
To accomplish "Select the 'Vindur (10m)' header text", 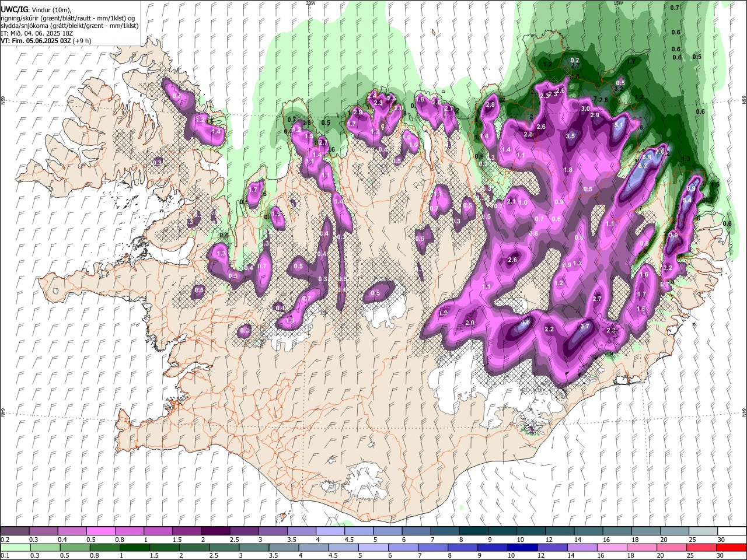I will pos(50,10).
